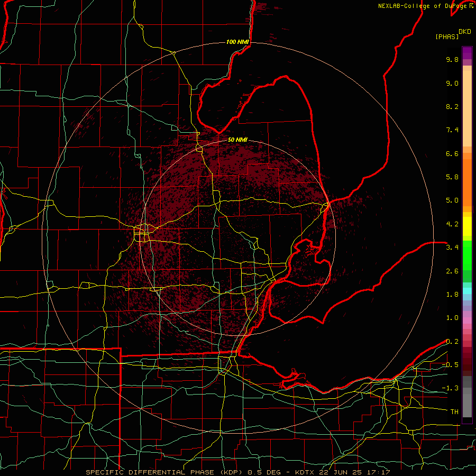This screenshot has width=476, height=476.
Task: Click the 50 NMI range ring label
Action: (237, 140)
